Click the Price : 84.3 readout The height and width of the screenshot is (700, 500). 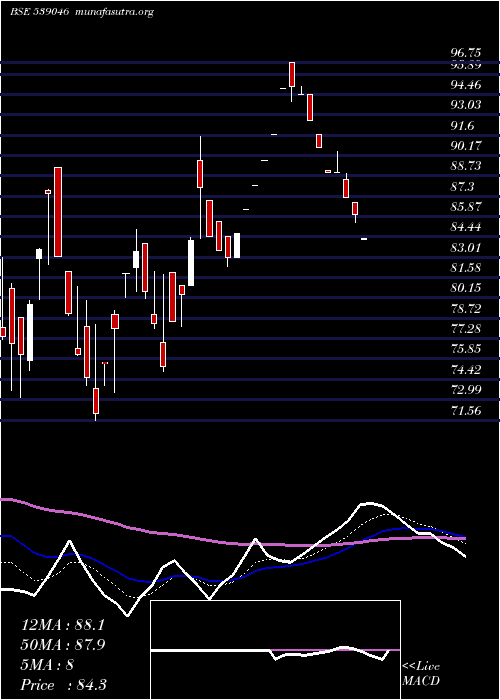[63, 685]
